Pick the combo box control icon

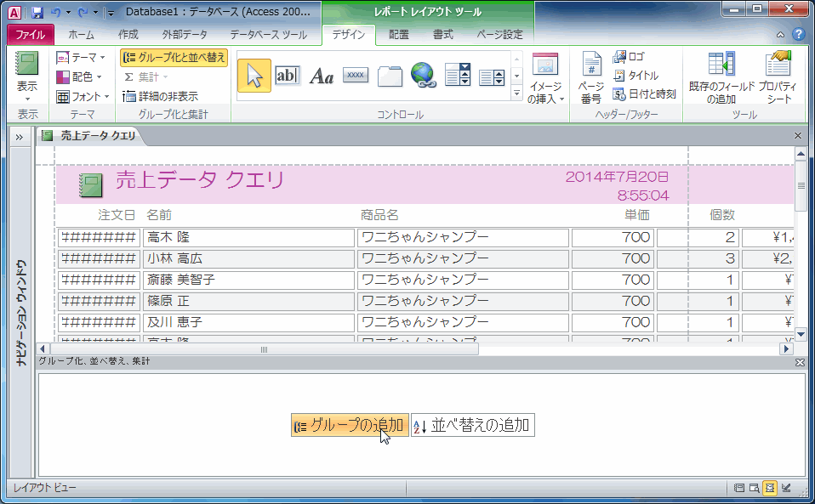point(458,76)
